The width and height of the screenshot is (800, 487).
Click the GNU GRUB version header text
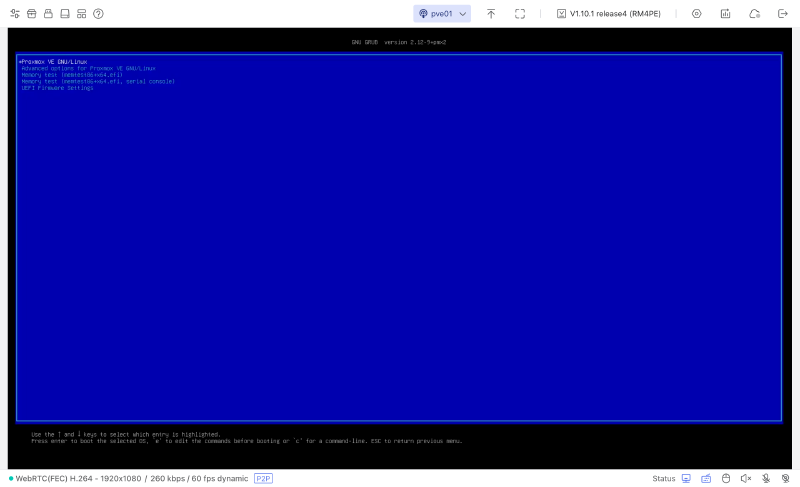click(399, 42)
